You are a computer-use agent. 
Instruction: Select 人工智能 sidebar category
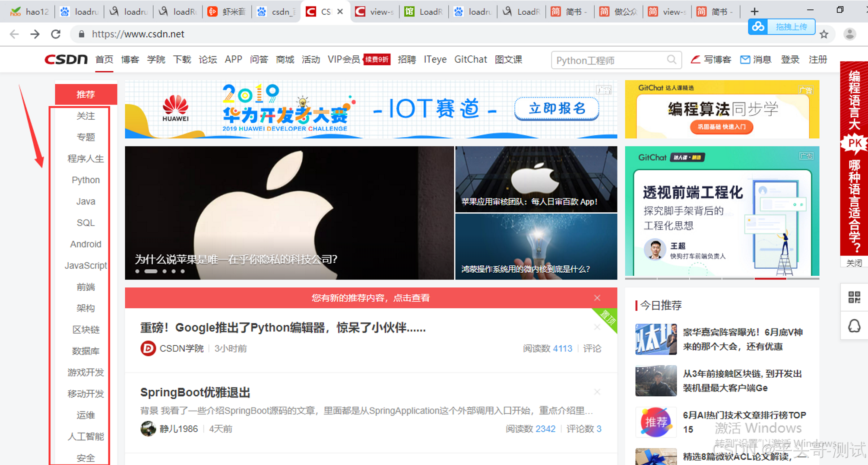tap(86, 436)
